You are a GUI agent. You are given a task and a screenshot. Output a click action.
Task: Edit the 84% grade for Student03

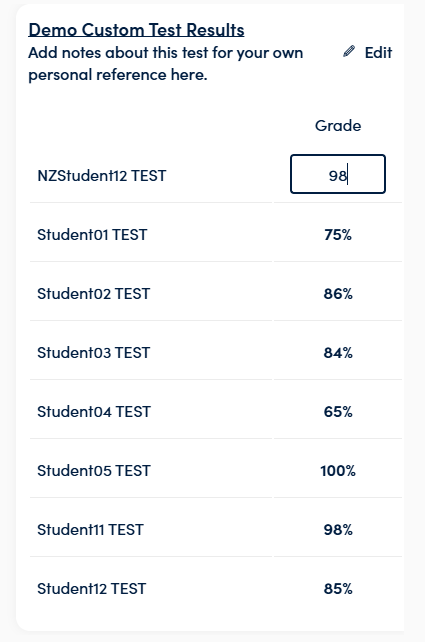338,353
